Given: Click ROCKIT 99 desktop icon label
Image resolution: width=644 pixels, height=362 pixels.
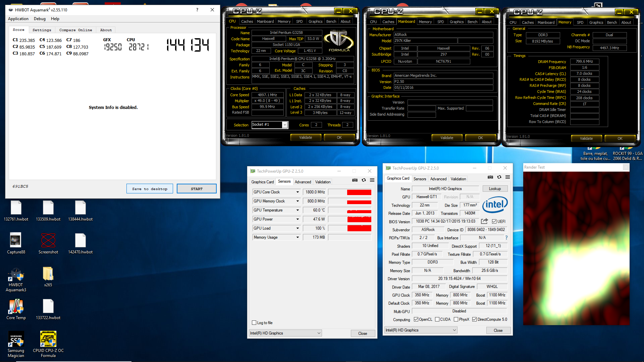Looking at the screenshot, I should 627,156.
